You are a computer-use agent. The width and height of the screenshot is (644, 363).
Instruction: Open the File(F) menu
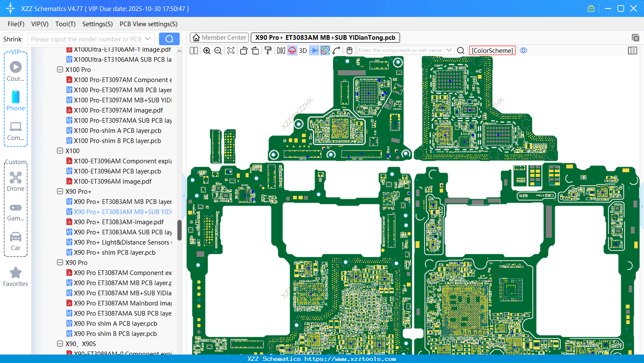tap(16, 24)
